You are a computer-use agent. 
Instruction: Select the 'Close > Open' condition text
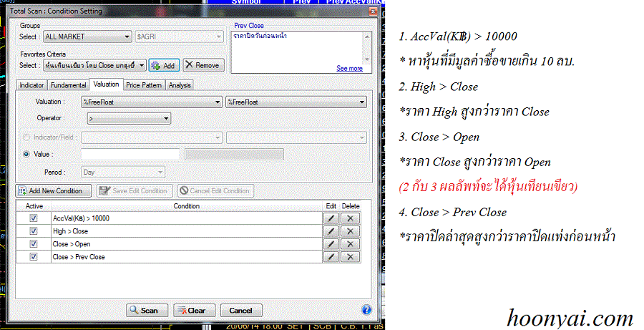[x=72, y=244]
